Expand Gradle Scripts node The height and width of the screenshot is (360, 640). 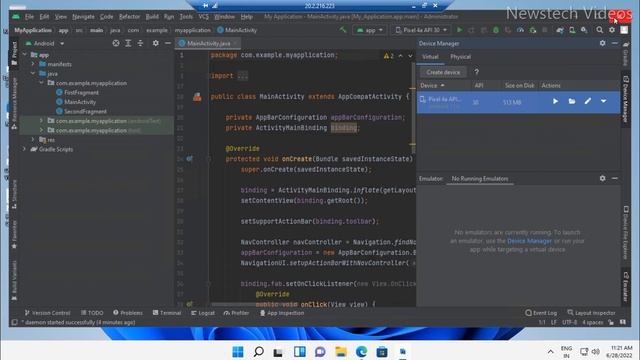click(x=25, y=149)
